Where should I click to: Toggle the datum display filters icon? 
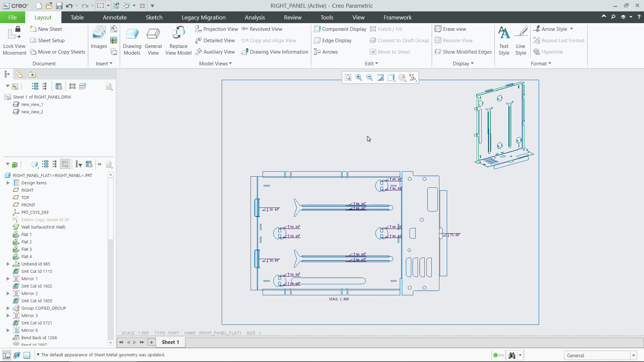point(413,78)
